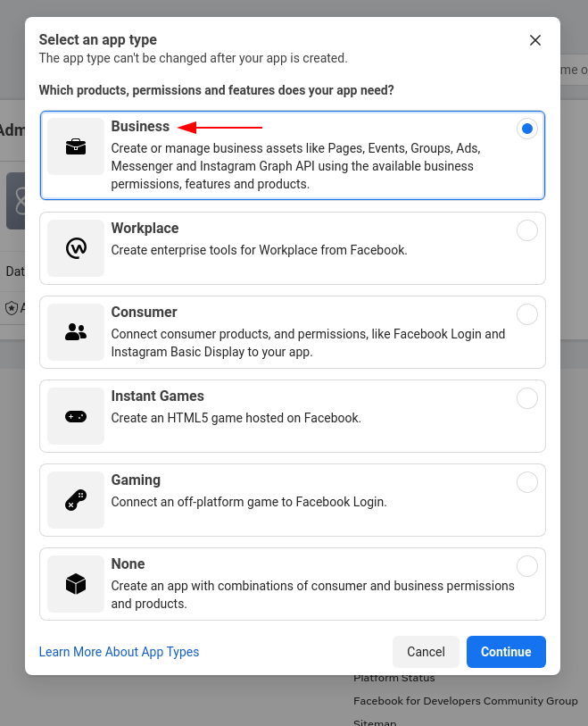Select the Business radio button
This screenshot has width=588, height=726.
(x=527, y=129)
